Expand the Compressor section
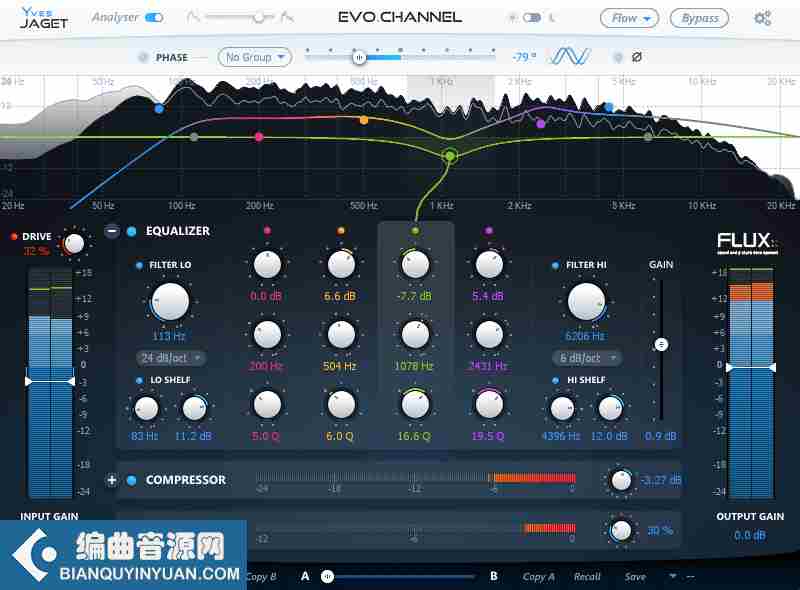800x590 pixels. click(112, 480)
